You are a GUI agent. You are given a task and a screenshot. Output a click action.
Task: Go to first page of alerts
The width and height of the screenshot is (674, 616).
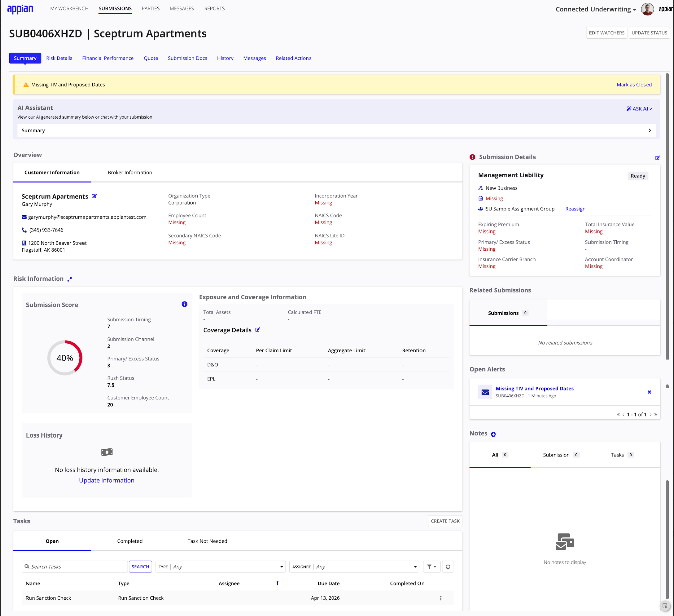click(x=618, y=415)
